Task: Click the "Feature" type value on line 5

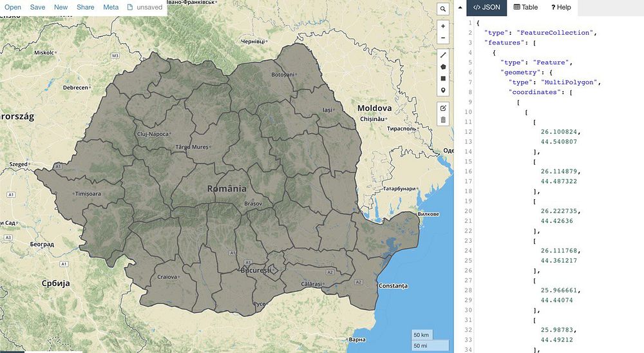Action: coord(551,62)
